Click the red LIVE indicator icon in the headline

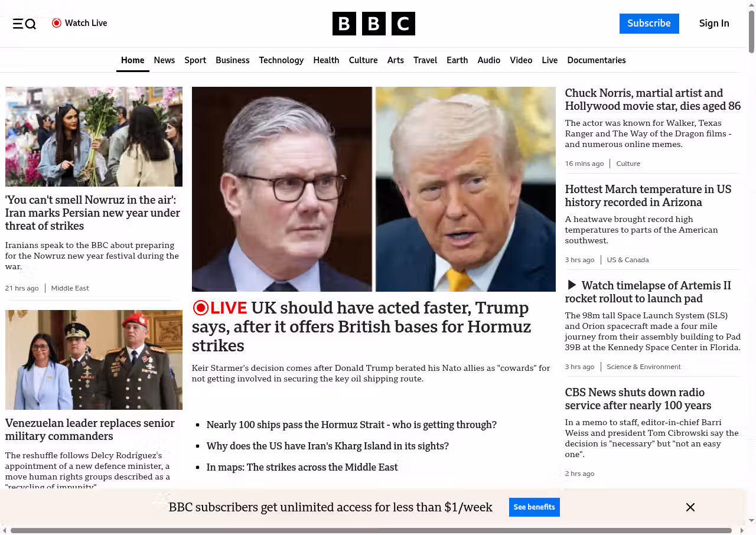tap(201, 308)
